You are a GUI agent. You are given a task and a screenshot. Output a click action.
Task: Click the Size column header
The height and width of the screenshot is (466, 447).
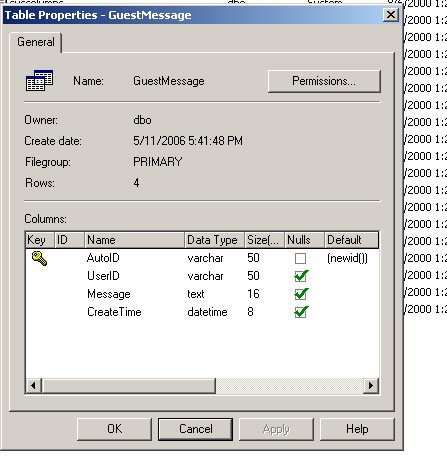(264, 240)
